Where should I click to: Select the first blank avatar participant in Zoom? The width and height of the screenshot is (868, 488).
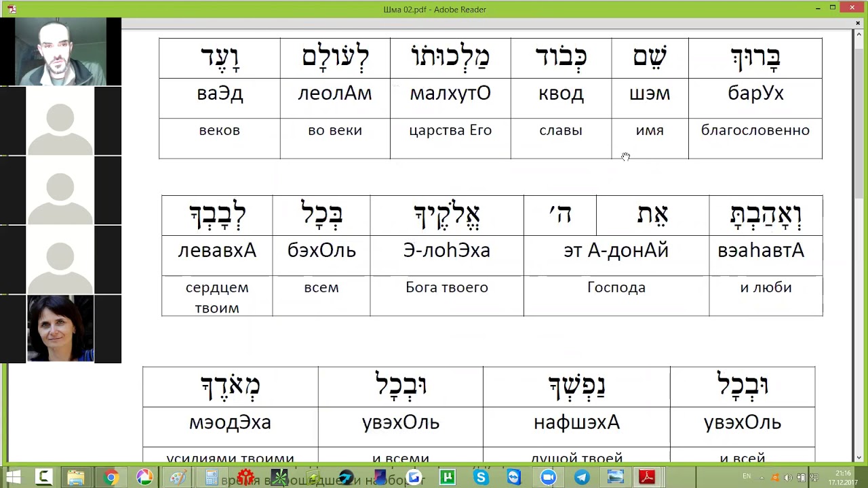tap(60, 121)
